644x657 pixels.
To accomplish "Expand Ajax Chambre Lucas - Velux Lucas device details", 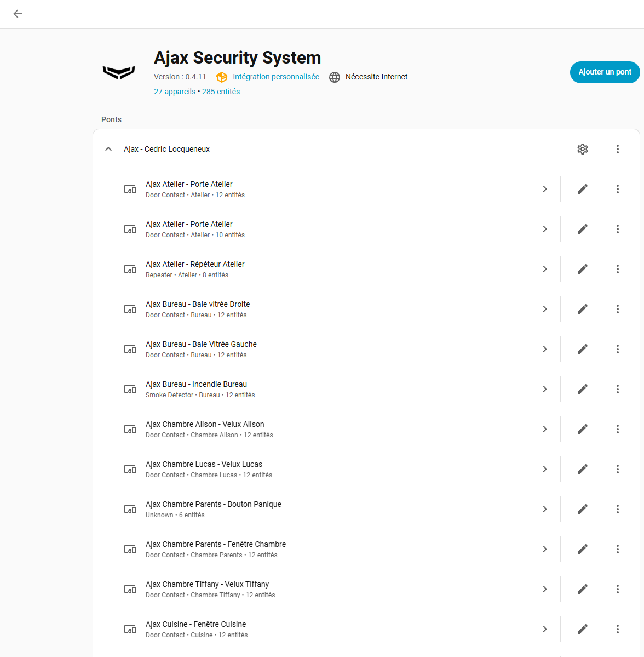I will pos(545,469).
